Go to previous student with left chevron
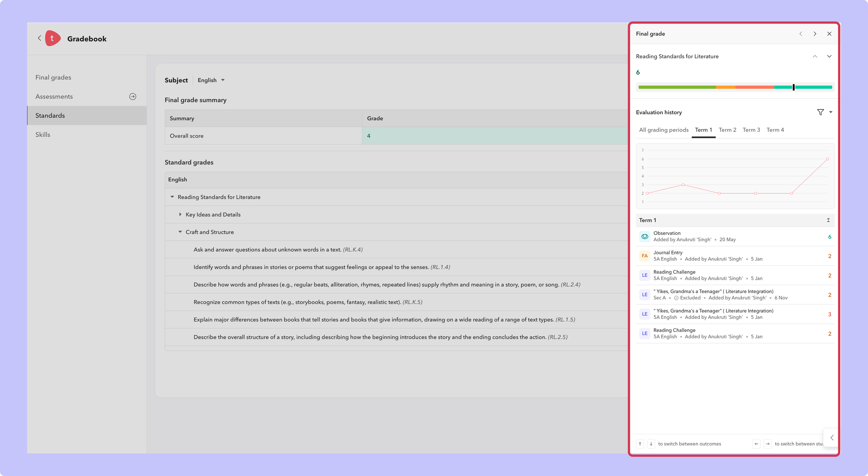 pos(801,34)
